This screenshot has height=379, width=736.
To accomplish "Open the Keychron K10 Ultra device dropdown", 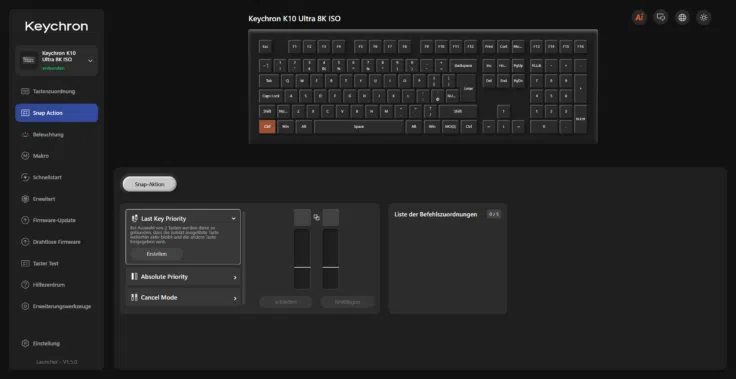I will [x=56, y=60].
